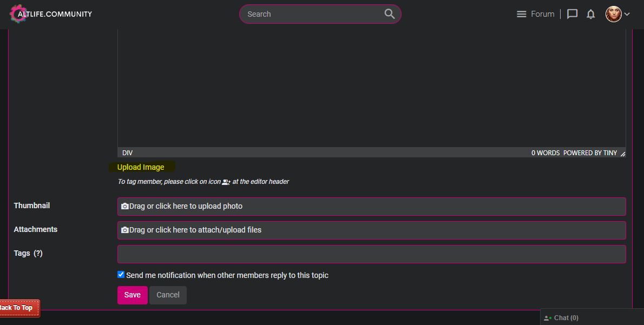Expand the account menu chevron beside the avatar

click(x=627, y=14)
